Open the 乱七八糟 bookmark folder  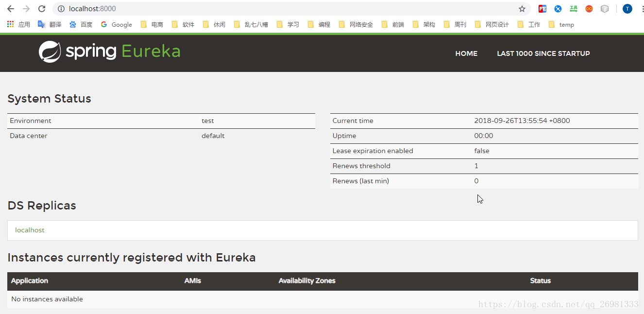point(251,24)
